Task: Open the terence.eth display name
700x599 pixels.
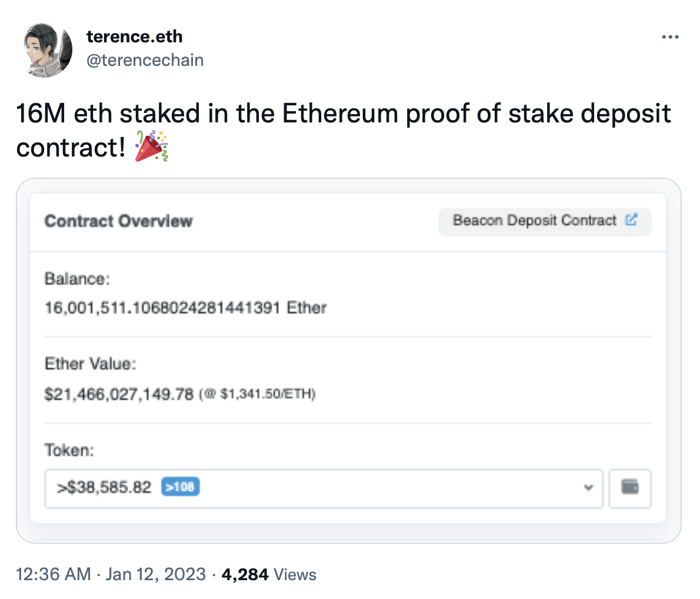Action: [x=134, y=36]
